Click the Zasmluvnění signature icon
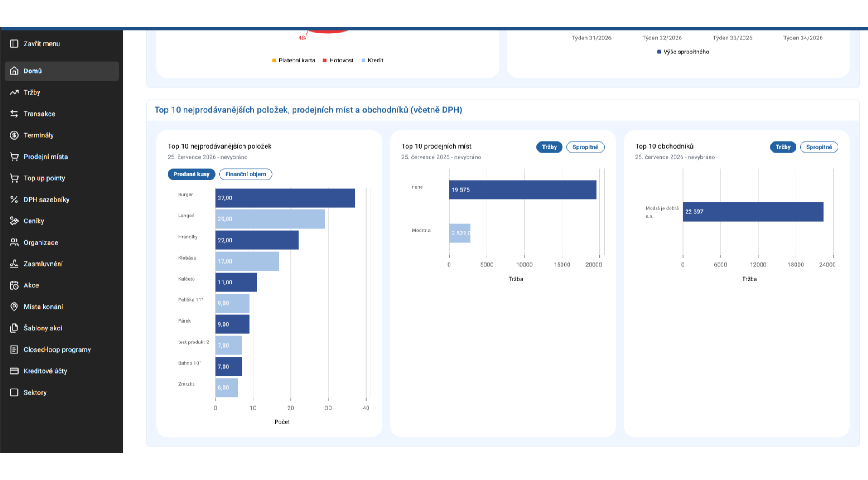 click(x=14, y=264)
